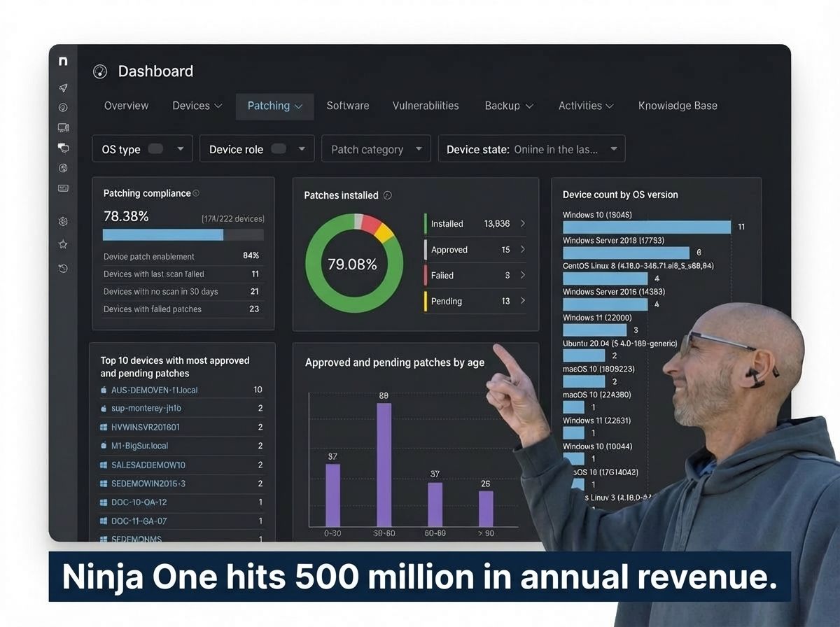Click the 'DOC-11-QA-07' device row
This screenshot has width=840, height=627.
click(x=182, y=521)
